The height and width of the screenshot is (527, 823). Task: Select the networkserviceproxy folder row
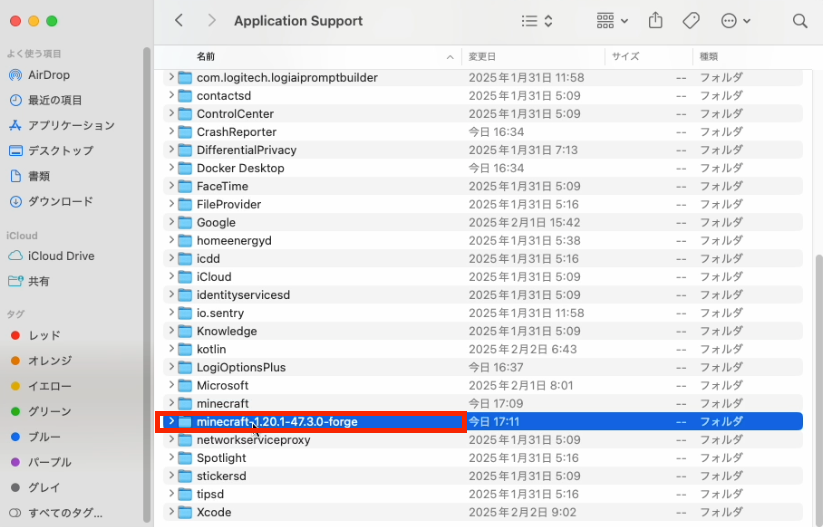(483, 440)
